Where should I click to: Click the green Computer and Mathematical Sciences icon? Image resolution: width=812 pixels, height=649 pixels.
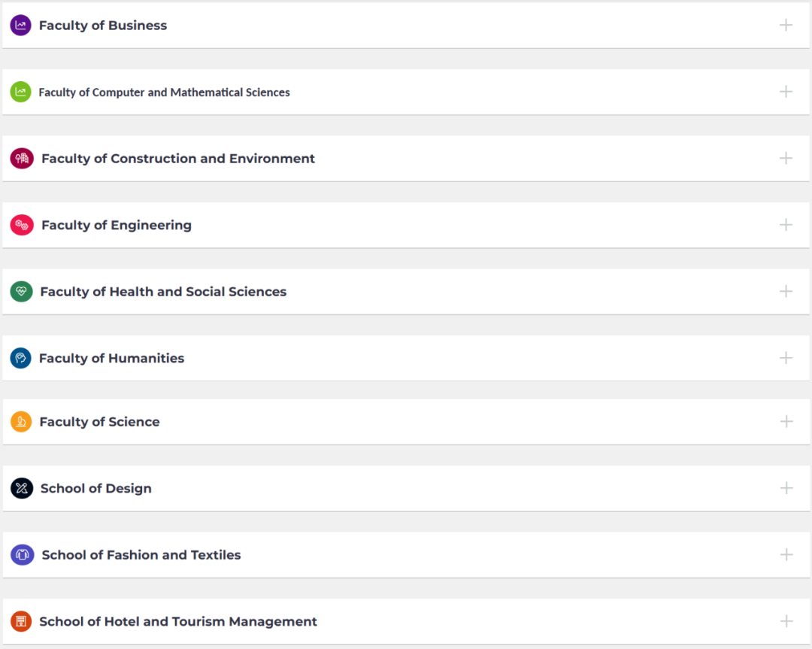coord(21,92)
